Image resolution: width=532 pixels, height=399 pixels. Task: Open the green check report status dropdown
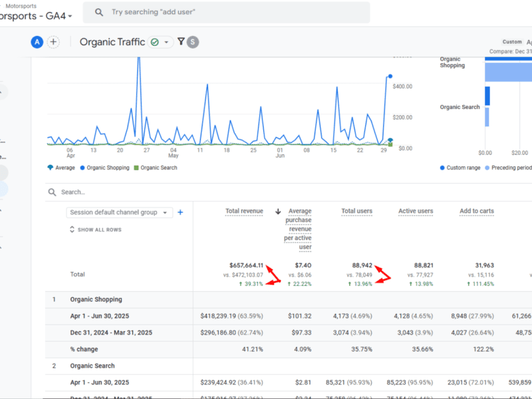160,42
